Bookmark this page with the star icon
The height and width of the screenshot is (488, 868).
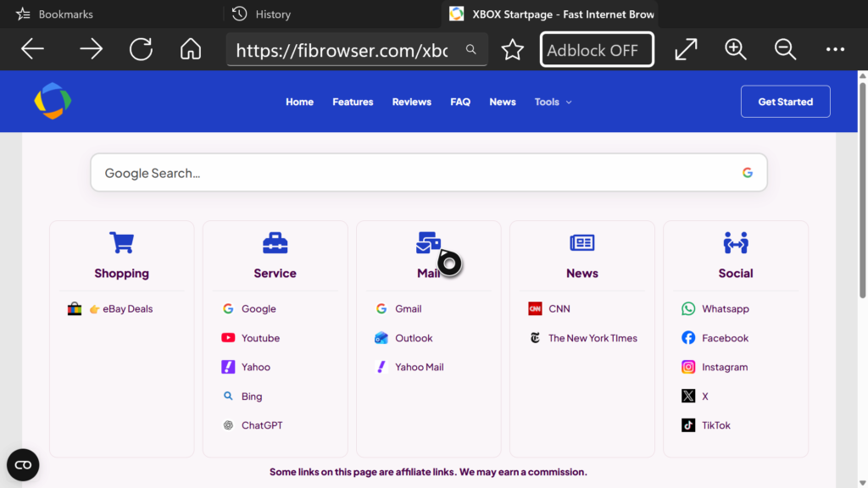pos(513,50)
